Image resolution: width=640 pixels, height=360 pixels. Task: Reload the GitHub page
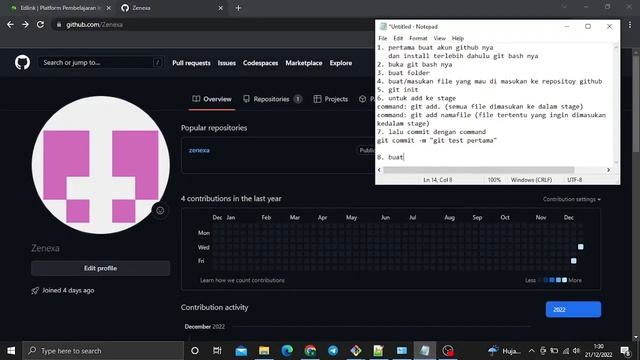coord(40,24)
